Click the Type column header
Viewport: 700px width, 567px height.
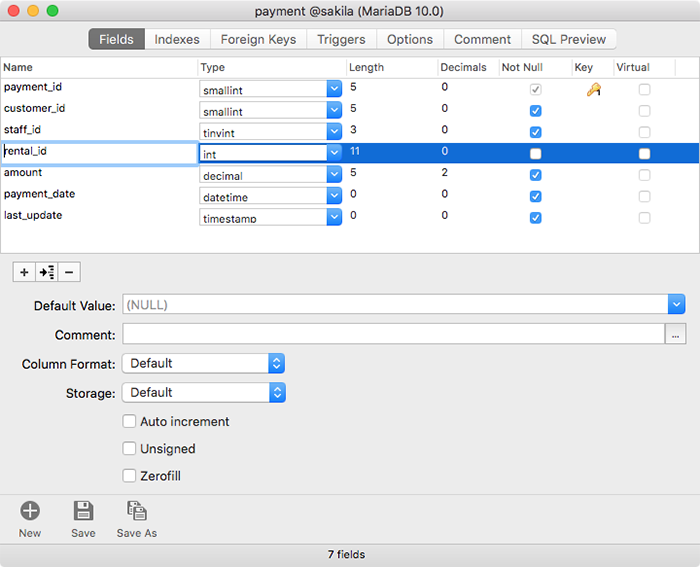coord(272,67)
